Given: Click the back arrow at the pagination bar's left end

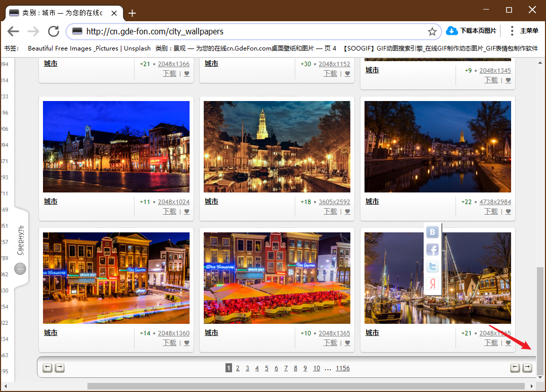Looking at the screenshot, I should tap(48, 368).
